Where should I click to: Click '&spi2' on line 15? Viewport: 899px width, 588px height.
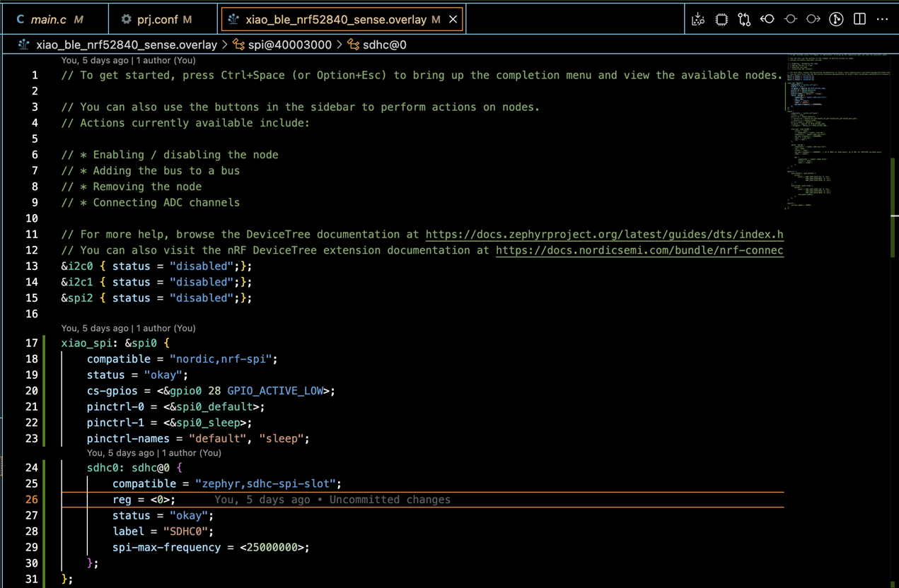tap(77, 298)
